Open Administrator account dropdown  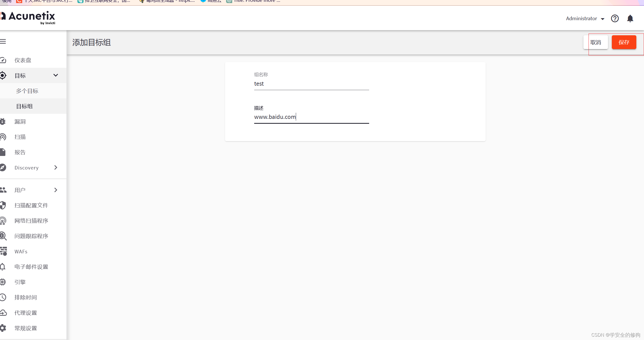(585, 18)
